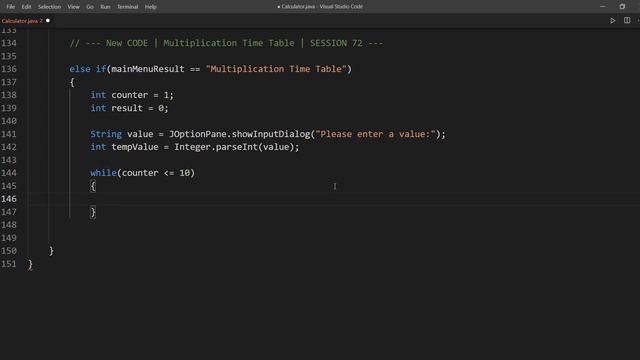Open the Terminal menu
This screenshot has height=360, width=640.
pyautogui.click(x=127, y=7)
